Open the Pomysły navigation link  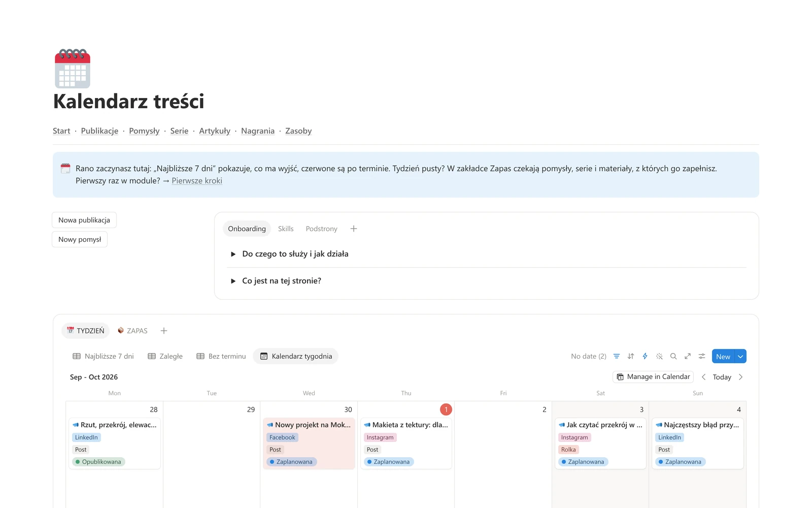coord(144,131)
